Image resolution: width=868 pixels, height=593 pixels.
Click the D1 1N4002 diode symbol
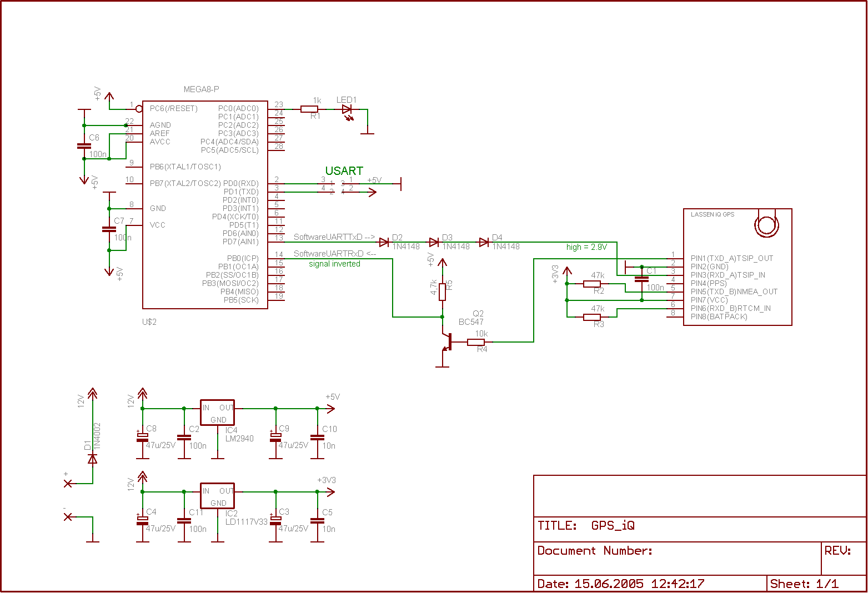click(92, 459)
